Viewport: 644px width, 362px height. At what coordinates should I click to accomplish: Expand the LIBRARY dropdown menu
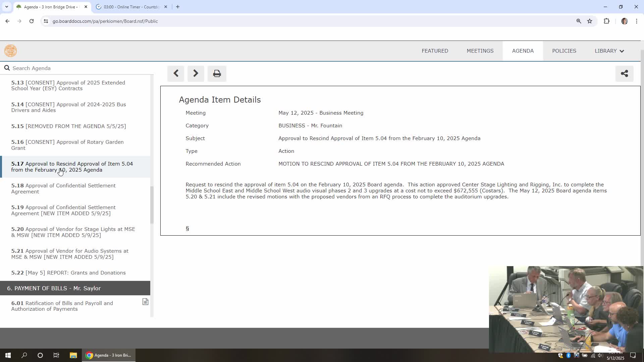609,51
